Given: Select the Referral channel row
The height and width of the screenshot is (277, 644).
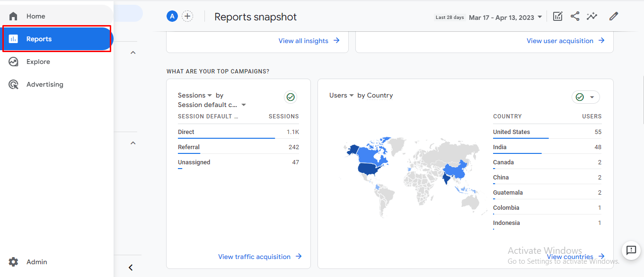Looking at the screenshot, I should (x=238, y=147).
